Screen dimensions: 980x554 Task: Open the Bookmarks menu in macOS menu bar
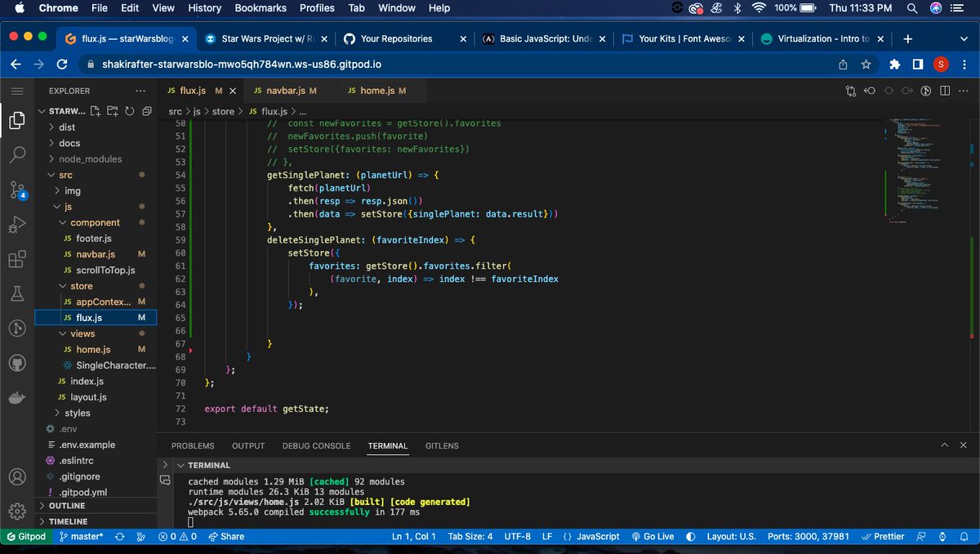click(x=261, y=8)
